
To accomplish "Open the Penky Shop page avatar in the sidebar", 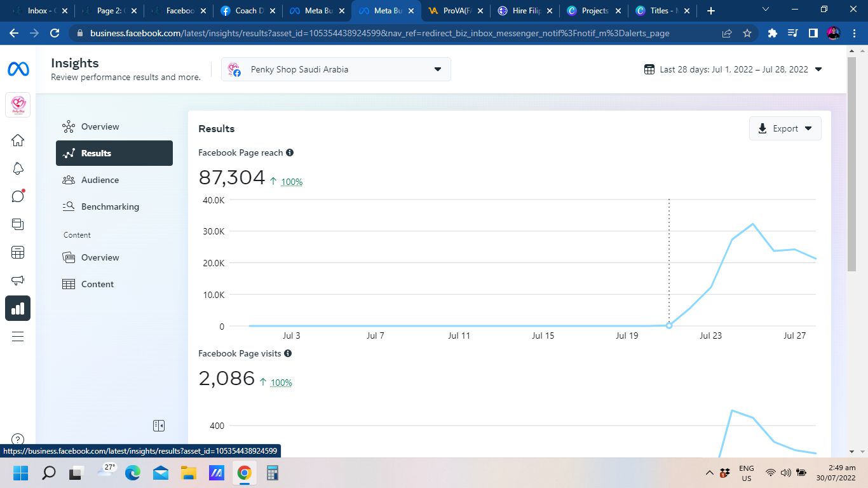I will pos(18,105).
